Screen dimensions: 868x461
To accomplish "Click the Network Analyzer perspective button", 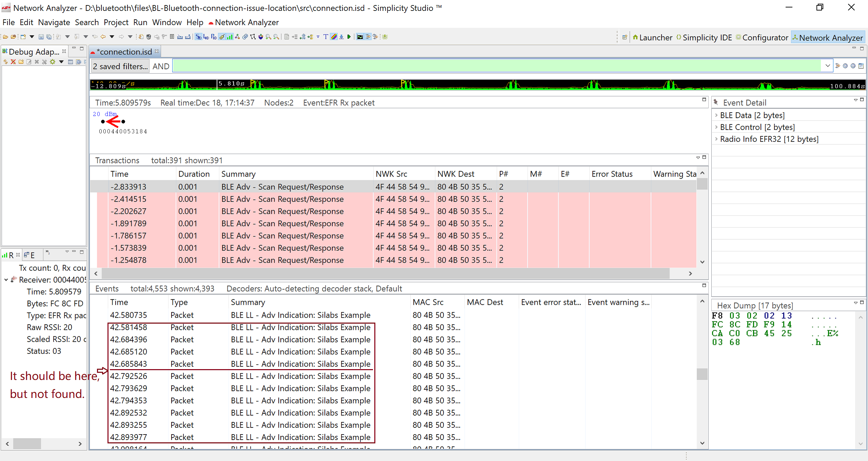I will pos(828,37).
